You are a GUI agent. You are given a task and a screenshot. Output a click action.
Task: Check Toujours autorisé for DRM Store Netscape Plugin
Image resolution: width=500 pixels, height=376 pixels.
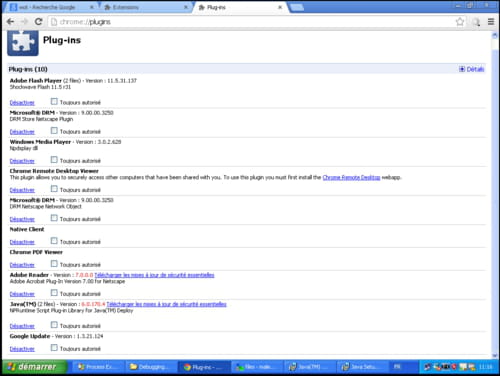click(x=54, y=130)
